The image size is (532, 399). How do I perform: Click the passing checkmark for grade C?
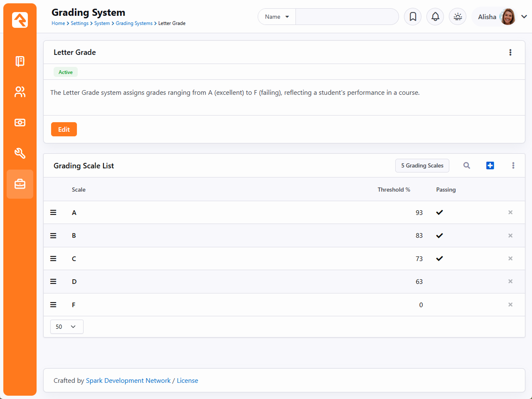tap(439, 259)
